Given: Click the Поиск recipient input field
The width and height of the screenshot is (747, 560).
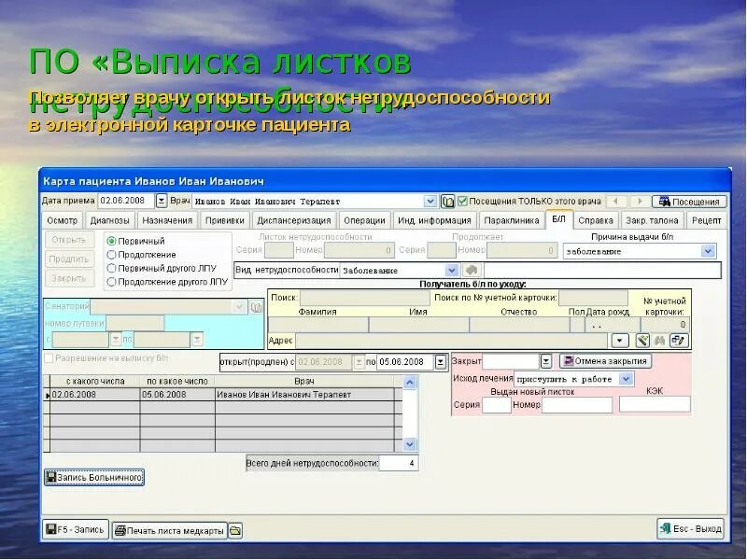Looking at the screenshot, I should pyautogui.click(x=364, y=298).
